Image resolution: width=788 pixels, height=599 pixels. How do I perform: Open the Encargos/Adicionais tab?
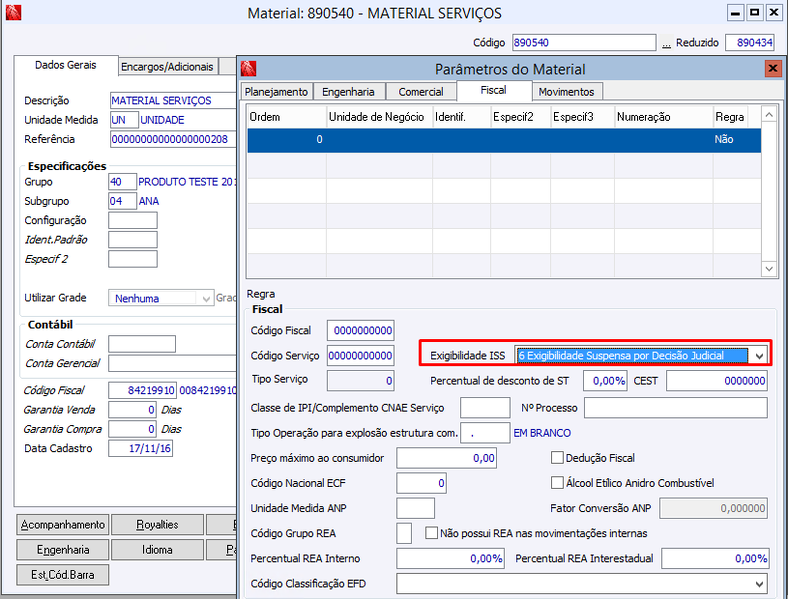pyautogui.click(x=167, y=67)
